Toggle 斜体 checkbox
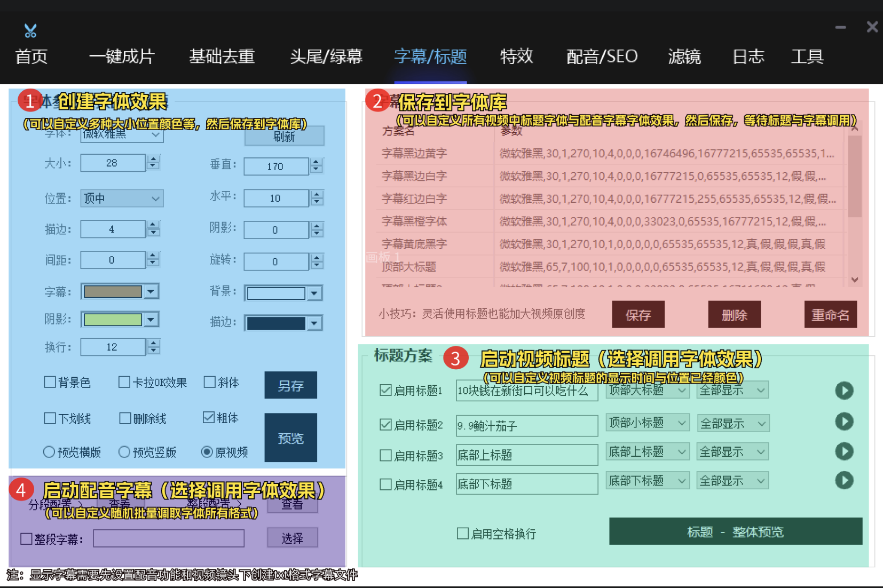Image resolution: width=883 pixels, height=588 pixels. point(210,382)
